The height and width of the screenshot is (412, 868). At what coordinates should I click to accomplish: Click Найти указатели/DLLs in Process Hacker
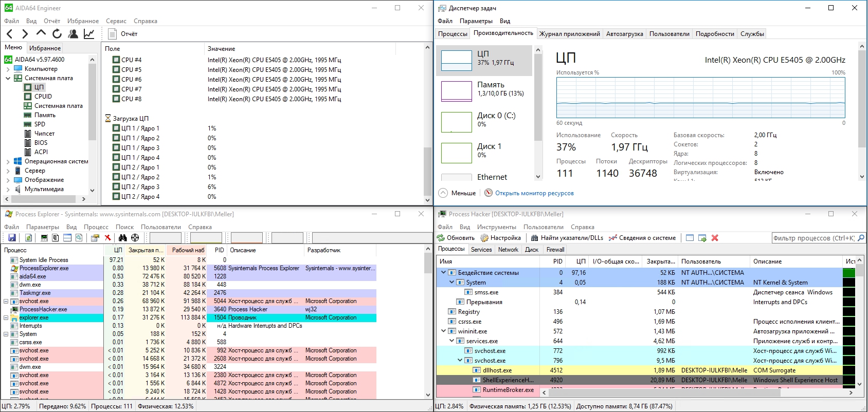tap(567, 238)
